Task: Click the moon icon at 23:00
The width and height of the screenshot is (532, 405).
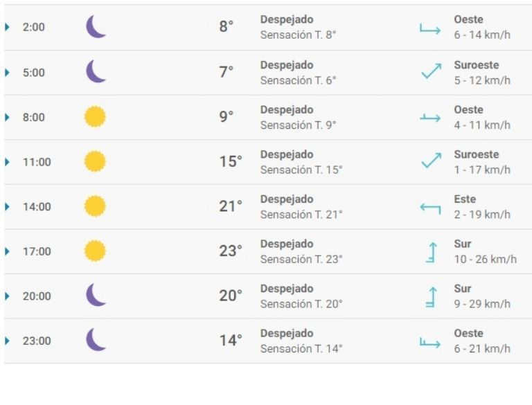Action: coord(96,341)
